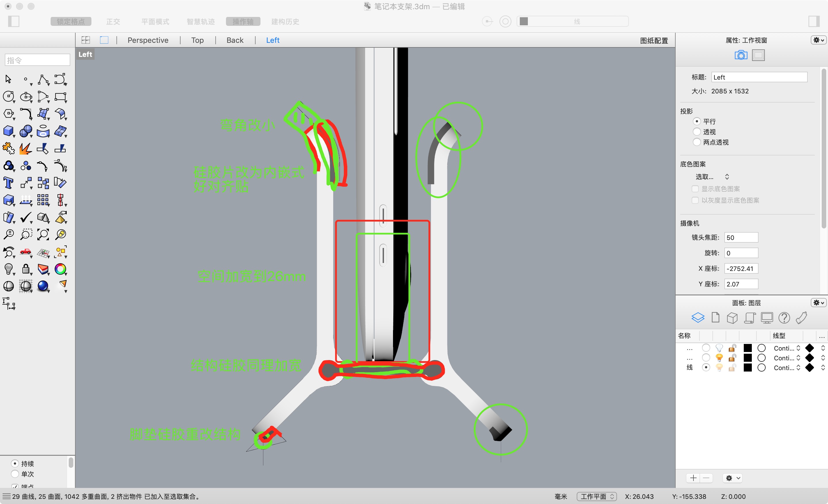Click the Lock objects padlock tool
The height and width of the screenshot is (504, 828).
pos(26,269)
